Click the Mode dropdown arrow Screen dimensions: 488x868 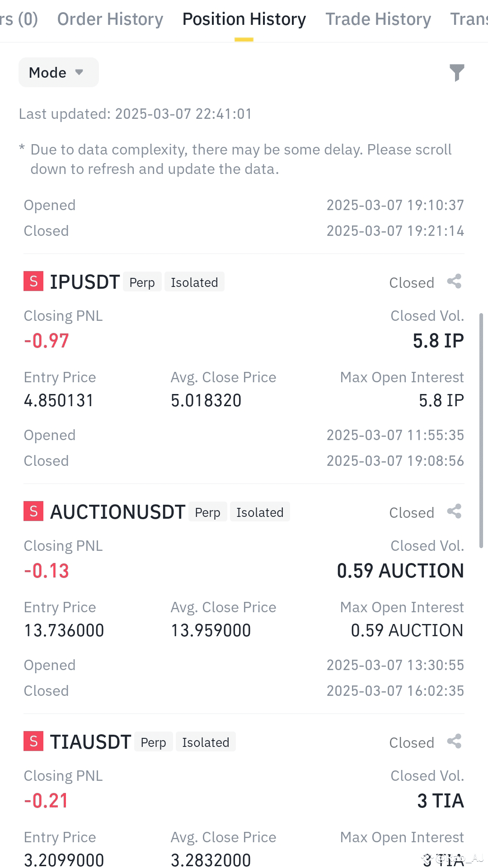79,72
